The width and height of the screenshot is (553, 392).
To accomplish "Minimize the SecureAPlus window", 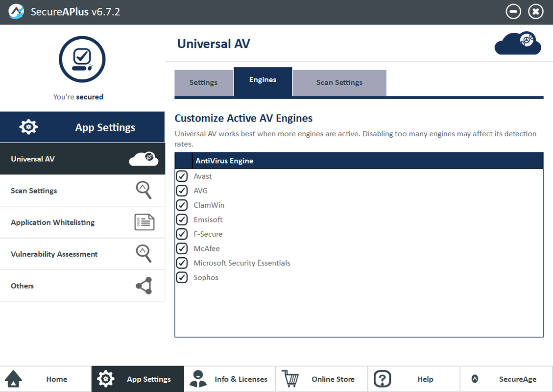I will (x=513, y=12).
